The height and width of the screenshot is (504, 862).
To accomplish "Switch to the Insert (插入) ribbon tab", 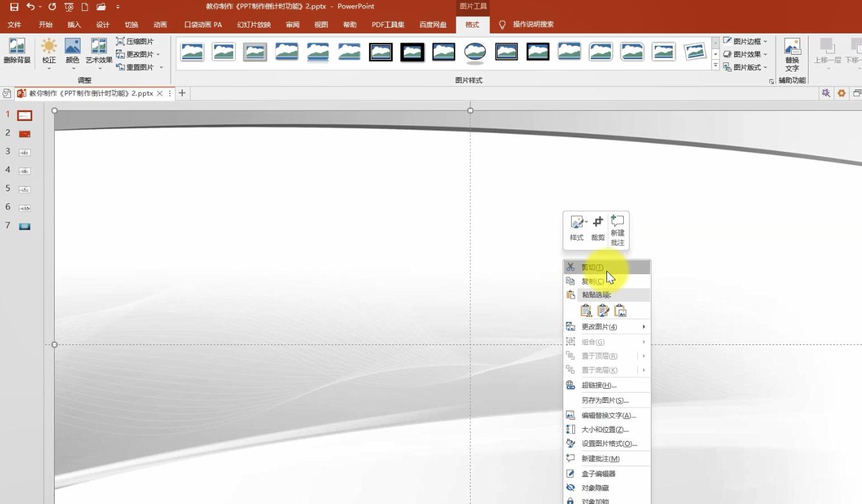I will click(74, 24).
